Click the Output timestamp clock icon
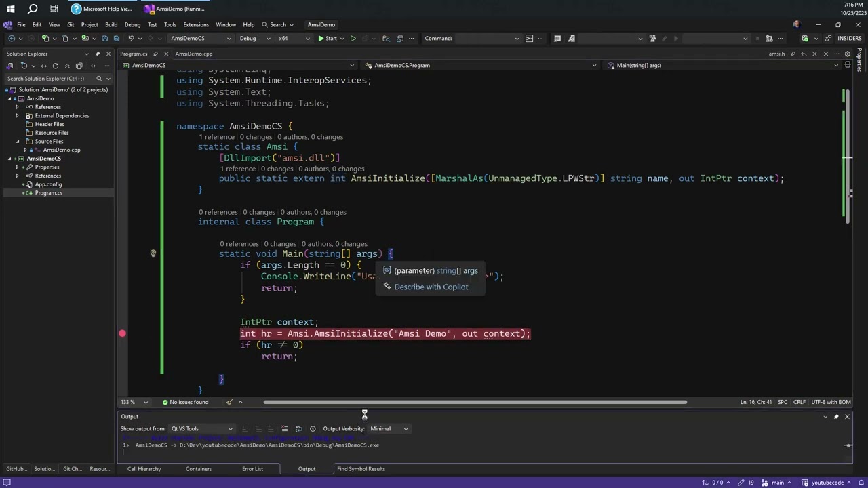The width and height of the screenshot is (868, 488). (x=313, y=428)
